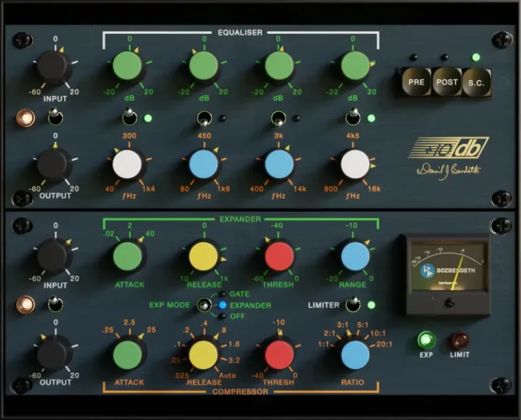This screenshot has width=521, height=420.
Task: Click LED beside the 300 Hz switch
Action: tap(148, 118)
